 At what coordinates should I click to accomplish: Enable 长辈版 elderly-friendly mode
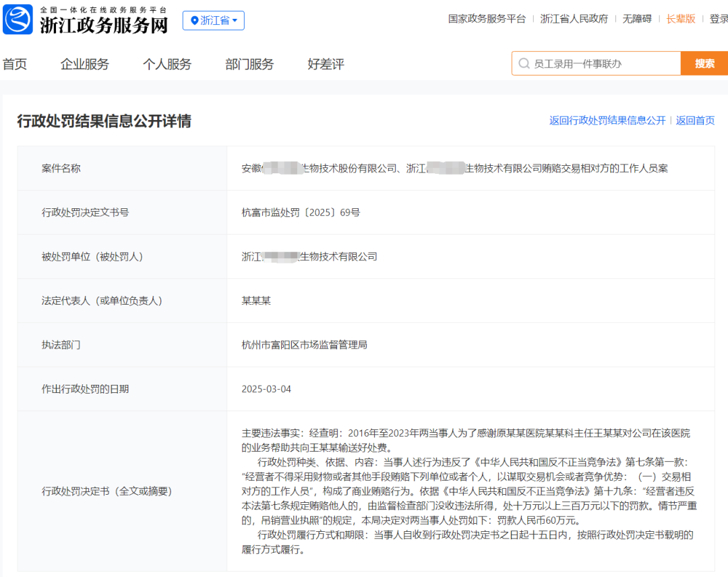(x=681, y=18)
